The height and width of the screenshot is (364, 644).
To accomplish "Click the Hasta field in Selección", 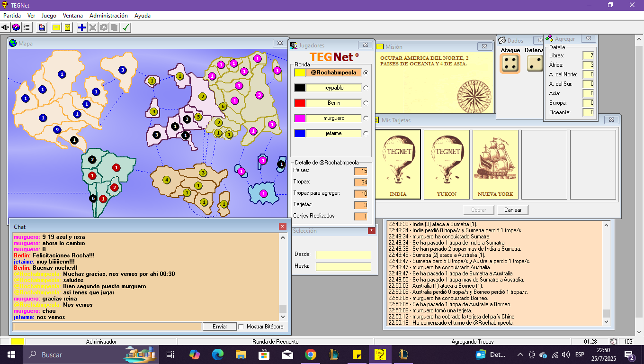I will point(343,267).
